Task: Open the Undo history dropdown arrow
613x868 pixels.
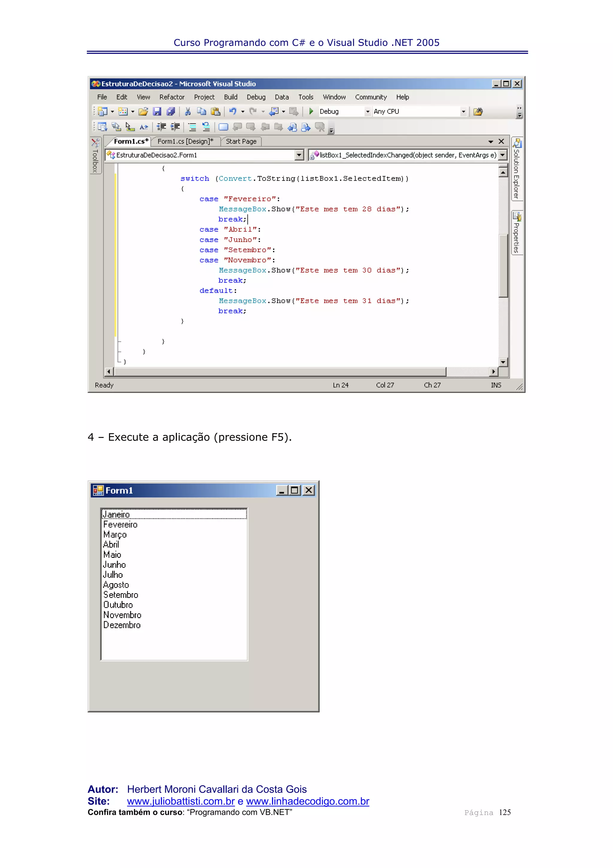Action: point(243,112)
